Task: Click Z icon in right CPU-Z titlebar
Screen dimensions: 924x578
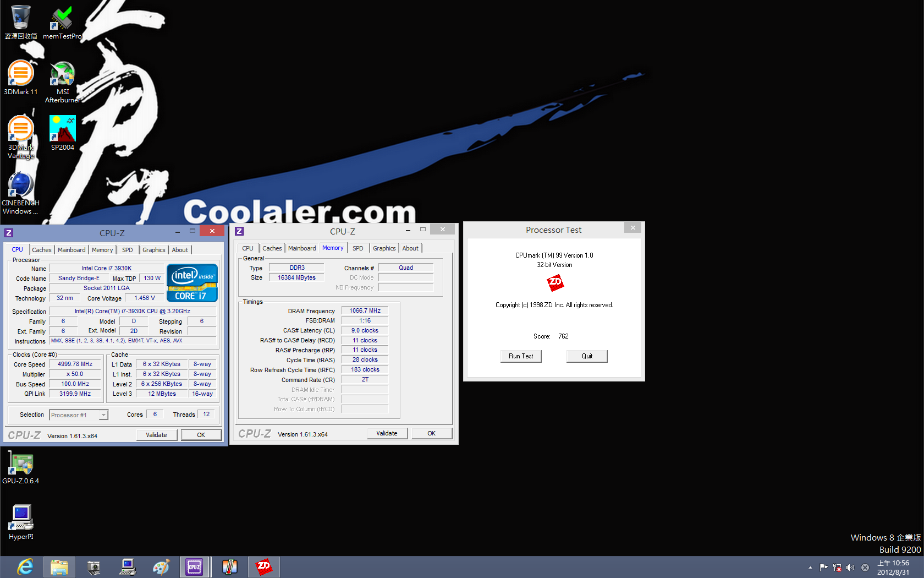Action: (239, 231)
